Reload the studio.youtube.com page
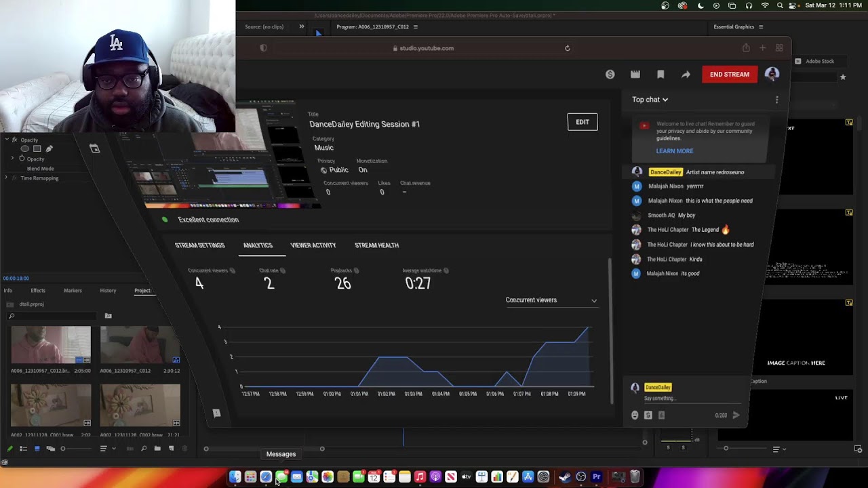The height and width of the screenshot is (488, 868). point(568,48)
